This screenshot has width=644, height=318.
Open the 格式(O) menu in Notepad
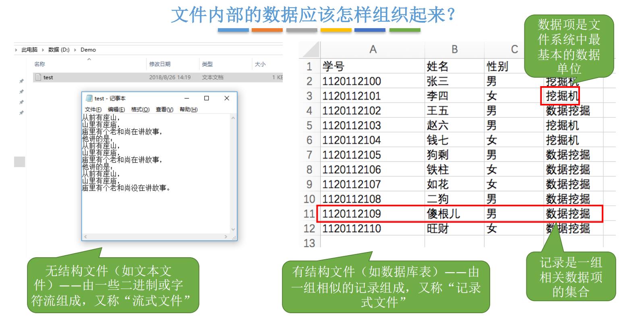140,109
